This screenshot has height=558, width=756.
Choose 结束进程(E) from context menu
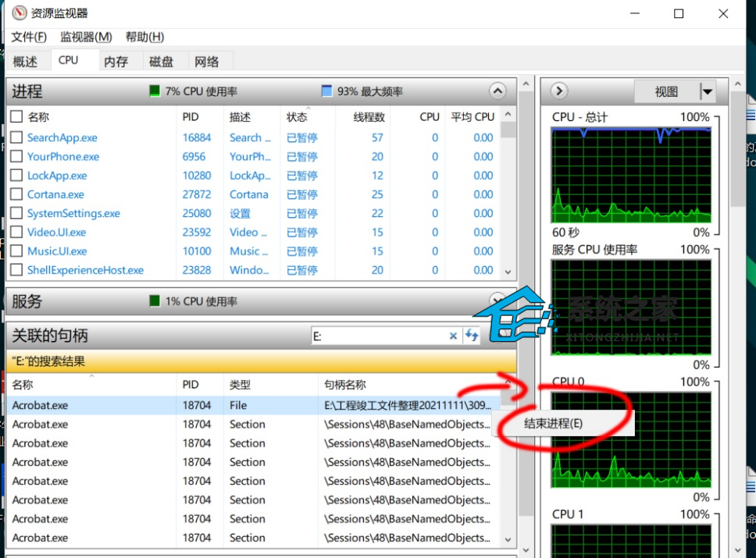(x=553, y=424)
